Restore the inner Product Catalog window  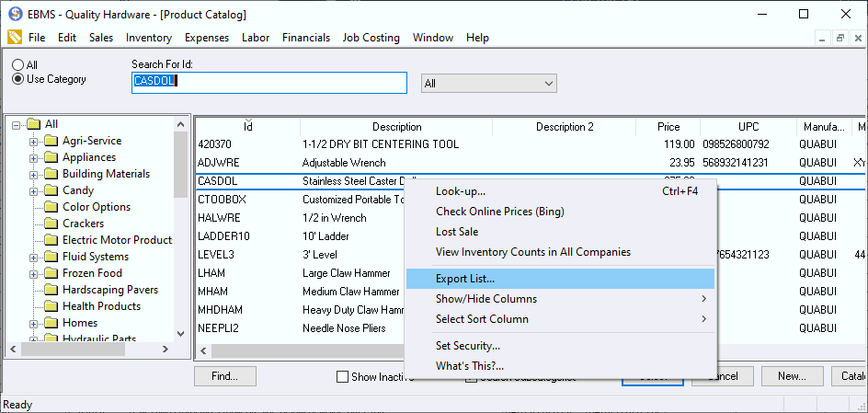(x=840, y=39)
